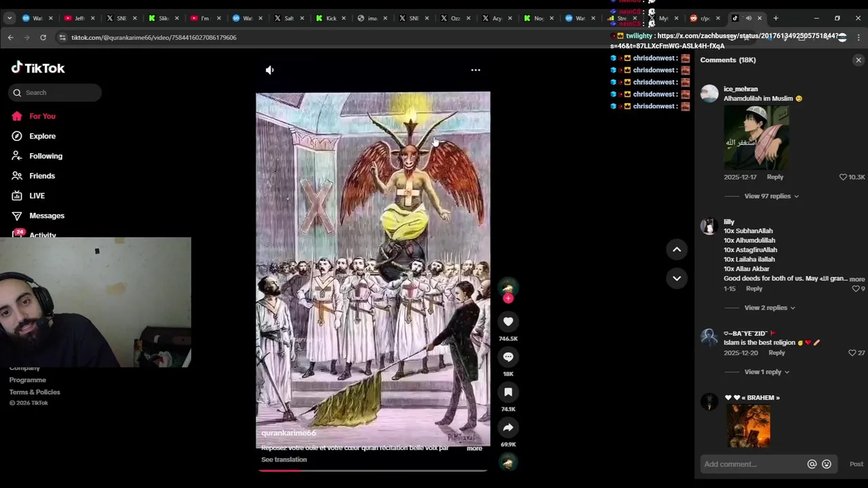Click See translation under caption

pyautogui.click(x=284, y=460)
